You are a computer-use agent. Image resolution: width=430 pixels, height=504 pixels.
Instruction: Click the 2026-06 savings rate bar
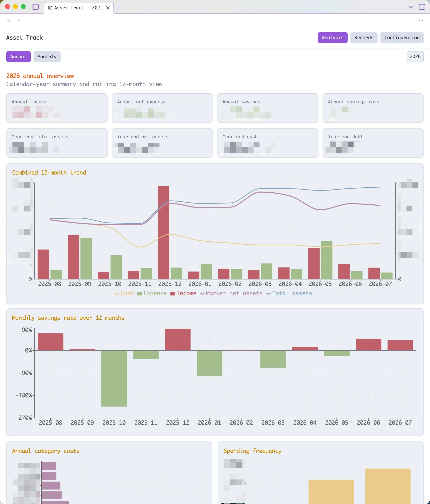(x=368, y=345)
